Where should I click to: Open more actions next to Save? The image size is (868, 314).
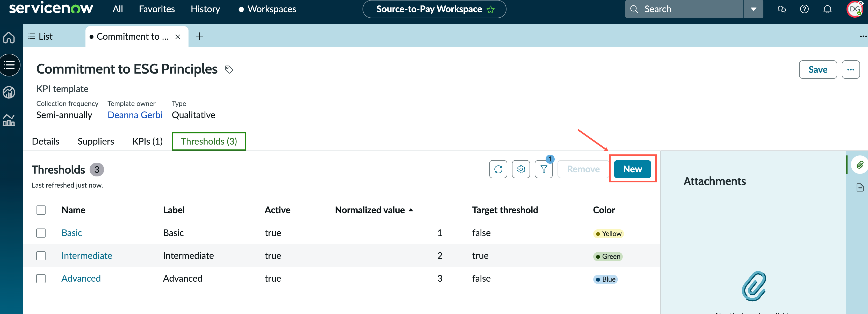850,69
